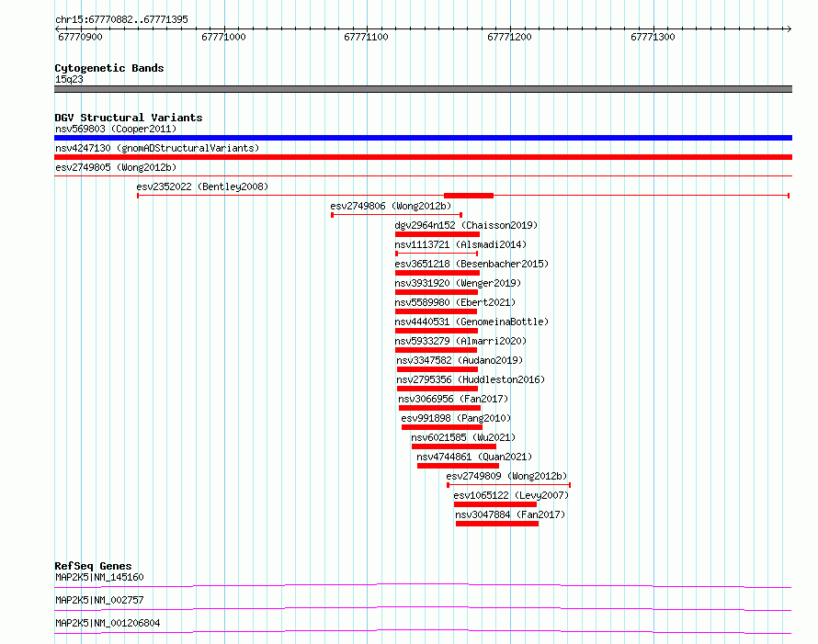Screen dimensions: 818x644
Task: Open esv2749806 (Wong2012b) variant label
Action: click(x=391, y=206)
